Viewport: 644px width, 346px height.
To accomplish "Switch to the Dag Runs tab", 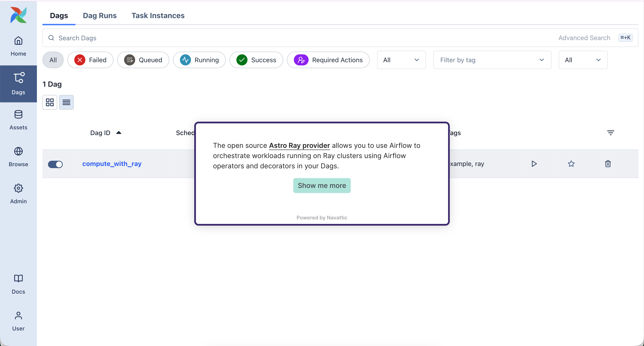I will 99,16.
